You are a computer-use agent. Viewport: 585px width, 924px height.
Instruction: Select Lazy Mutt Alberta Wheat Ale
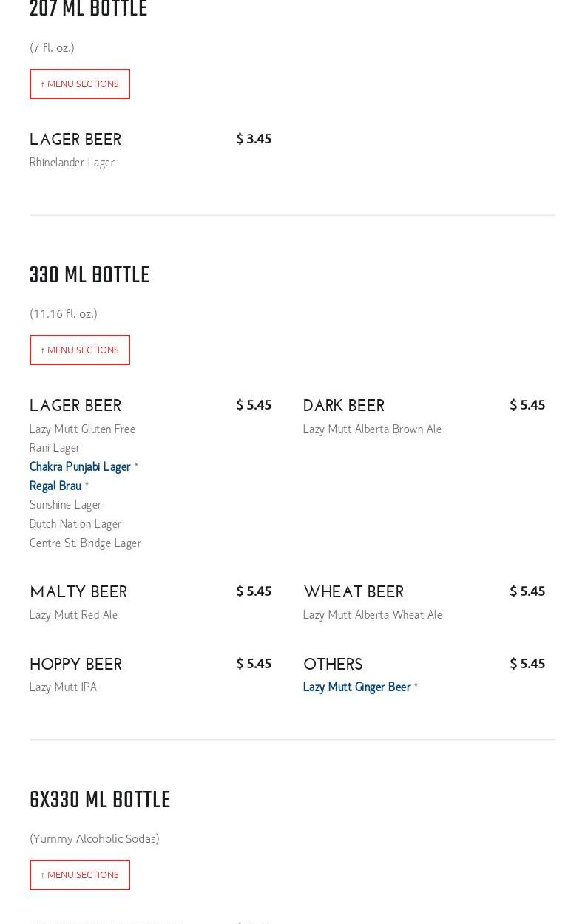click(373, 615)
